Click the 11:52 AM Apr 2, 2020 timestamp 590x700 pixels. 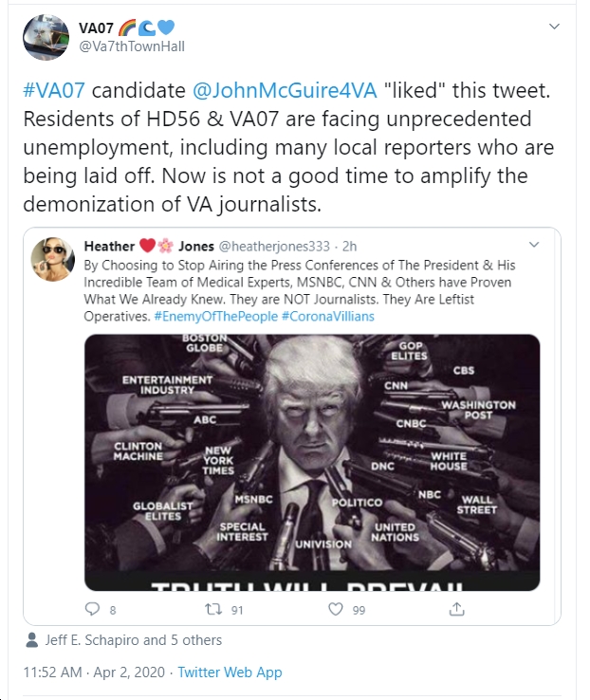(x=94, y=672)
